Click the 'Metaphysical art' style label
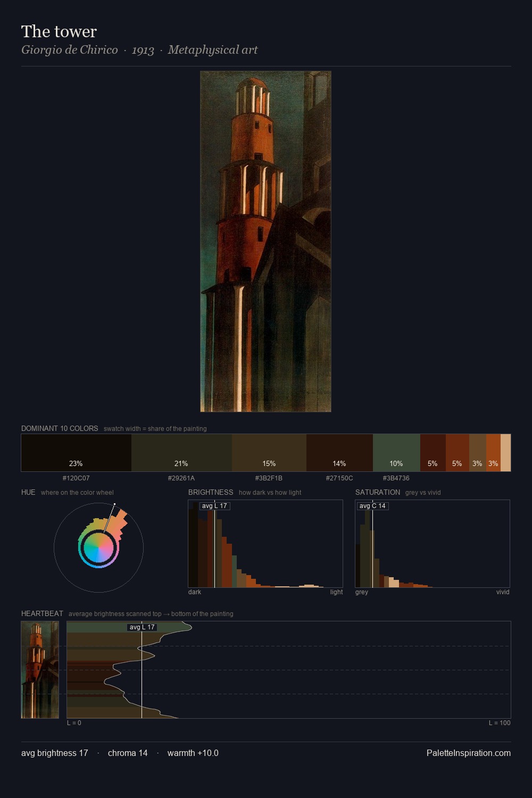The image size is (532, 798). (x=213, y=50)
